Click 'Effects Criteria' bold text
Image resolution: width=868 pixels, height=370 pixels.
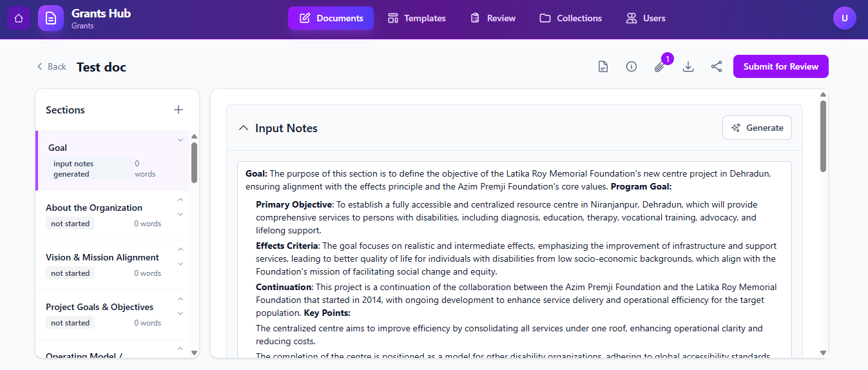[x=287, y=246]
